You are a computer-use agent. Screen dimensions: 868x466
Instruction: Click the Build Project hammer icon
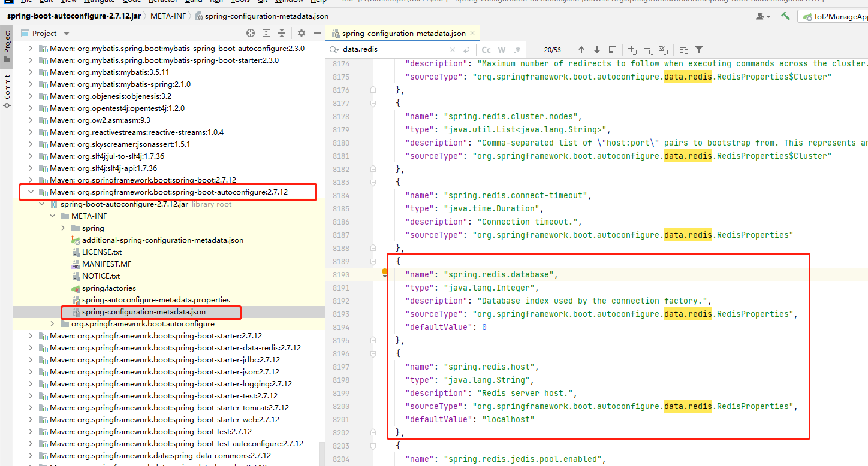(x=785, y=16)
